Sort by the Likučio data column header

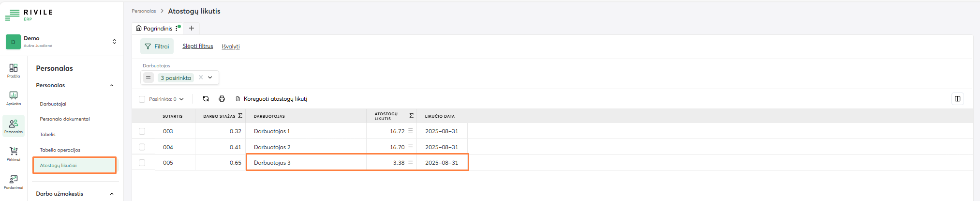(x=440, y=116)
